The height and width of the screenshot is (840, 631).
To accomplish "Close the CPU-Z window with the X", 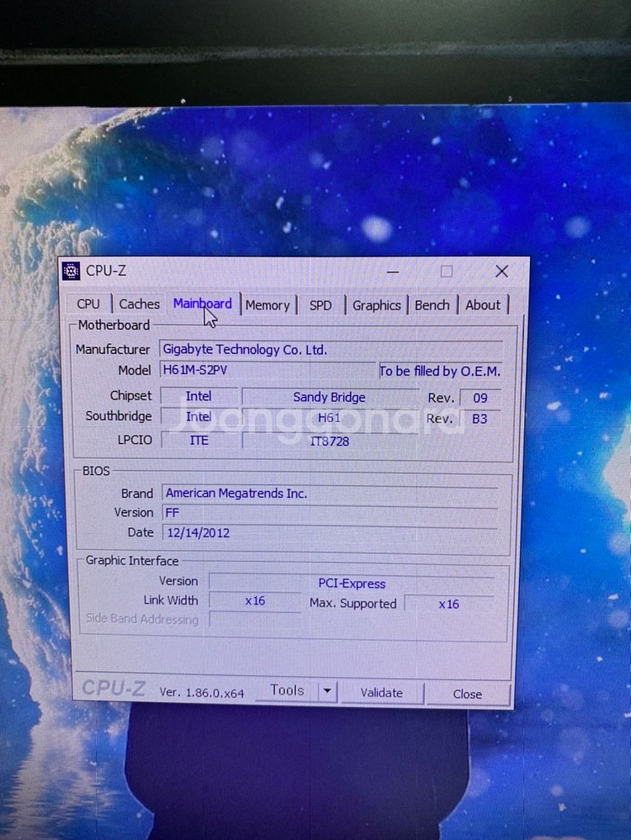I will 501,271.
